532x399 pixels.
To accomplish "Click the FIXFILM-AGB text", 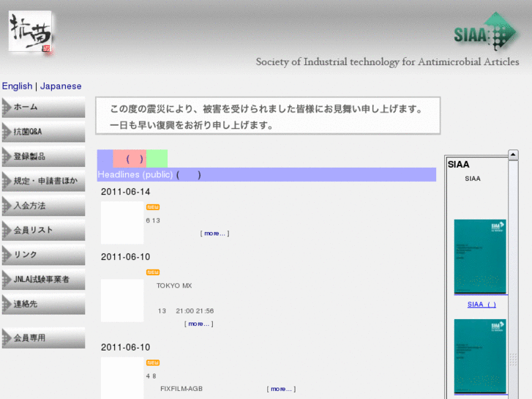I will coord(181,389).
